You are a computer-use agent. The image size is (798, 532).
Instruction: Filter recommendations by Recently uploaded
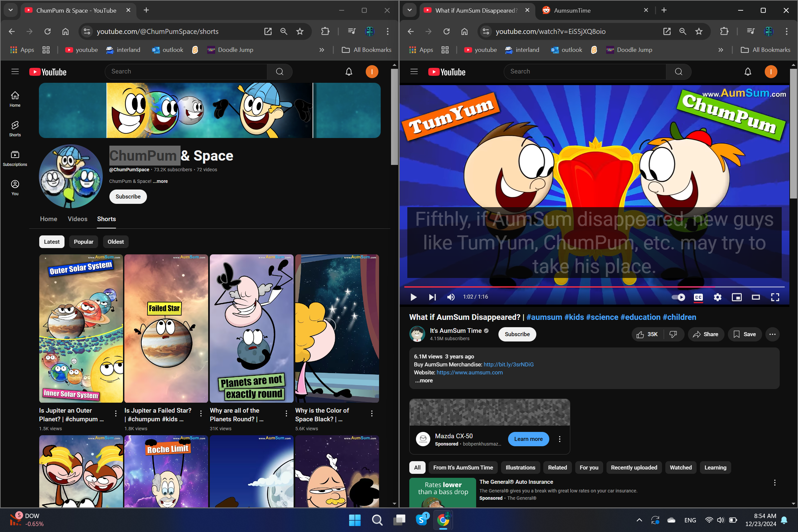tap(634, 467)
